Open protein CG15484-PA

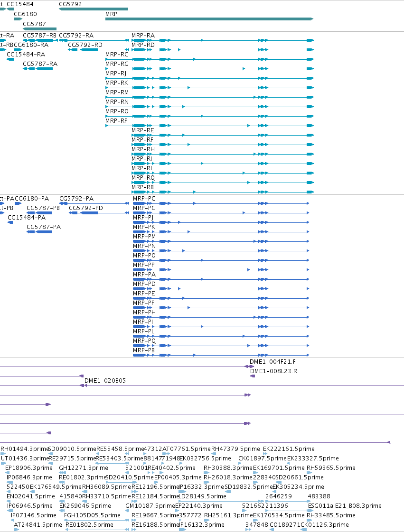tap(27, 218)
